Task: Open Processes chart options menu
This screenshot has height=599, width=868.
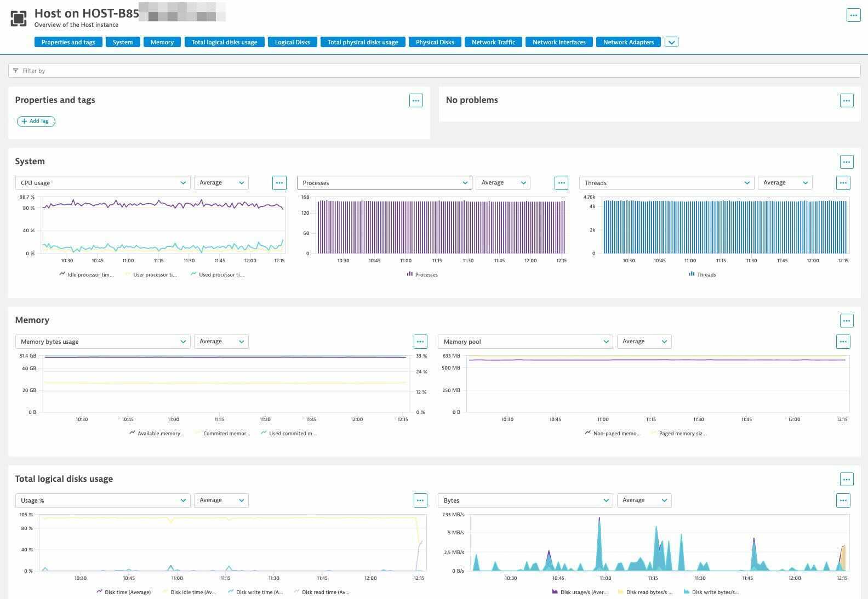Action: click(561, 183)
